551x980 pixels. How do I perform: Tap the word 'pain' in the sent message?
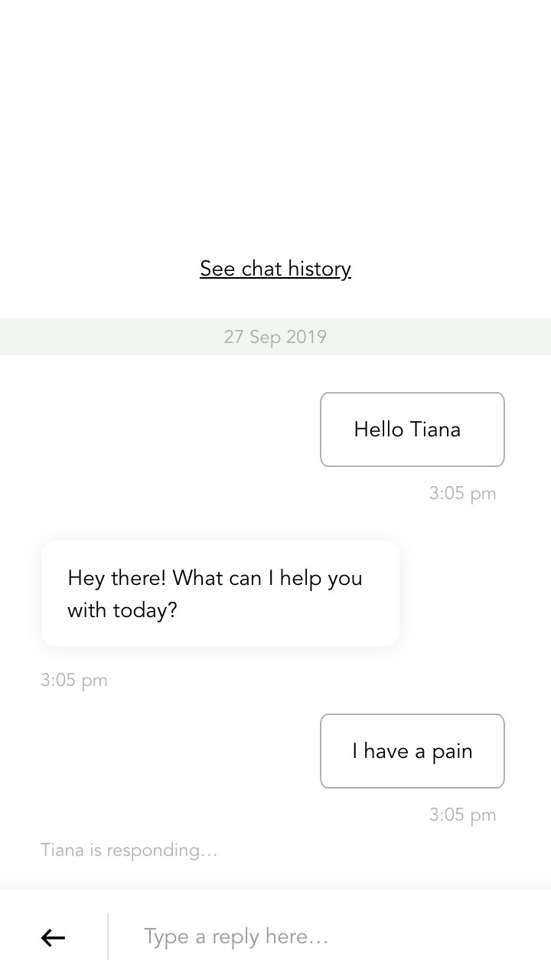tap(452, 752)
